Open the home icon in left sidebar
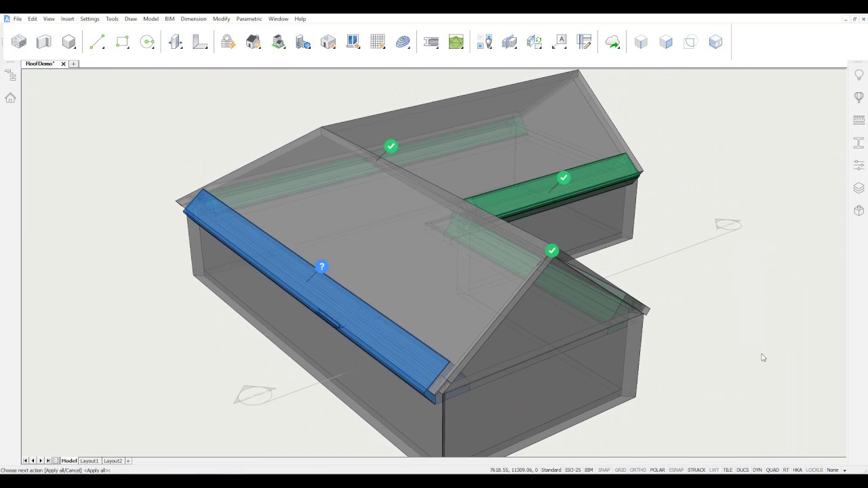The image size is (868, 488). pyautogui.click(x=10, y=98)
